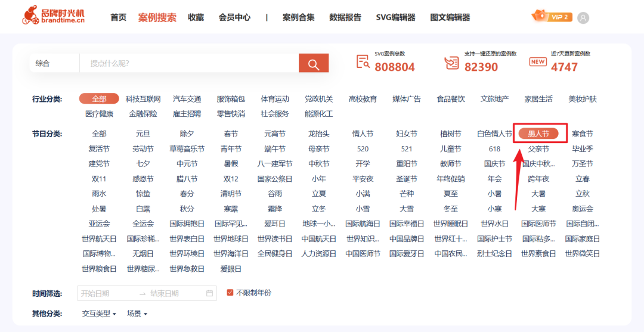
Task: Click the NEW badge icon
Action: 538,61
